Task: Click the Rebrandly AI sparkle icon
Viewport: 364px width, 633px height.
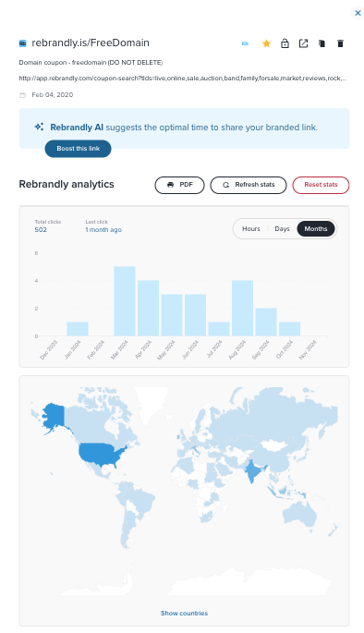Action: pyautogui.click(x=39, y=127)
